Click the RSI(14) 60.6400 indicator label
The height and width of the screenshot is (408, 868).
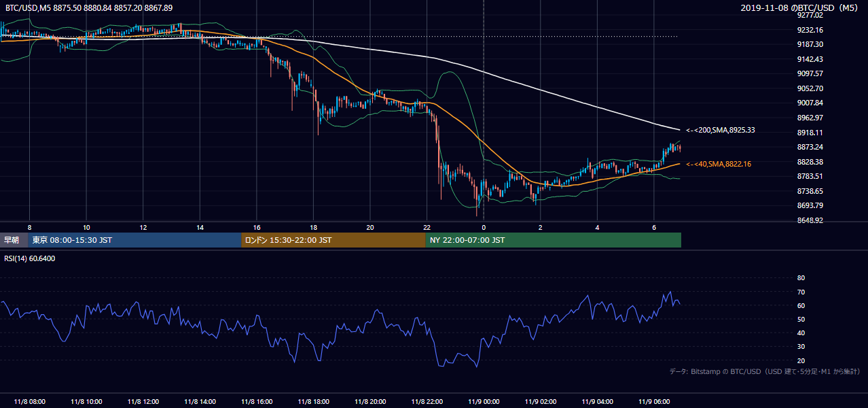30,258
